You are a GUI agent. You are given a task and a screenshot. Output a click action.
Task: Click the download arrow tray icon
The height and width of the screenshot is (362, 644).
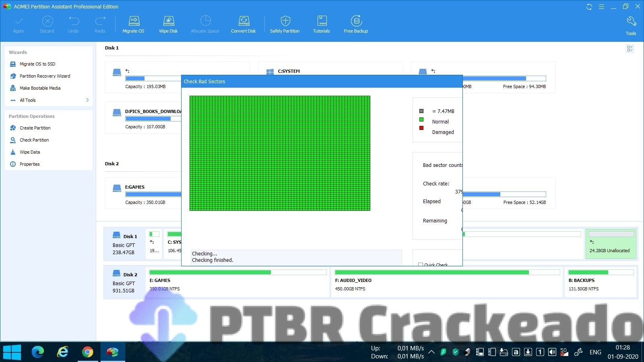pyautogui.click(x=528, y=352)
